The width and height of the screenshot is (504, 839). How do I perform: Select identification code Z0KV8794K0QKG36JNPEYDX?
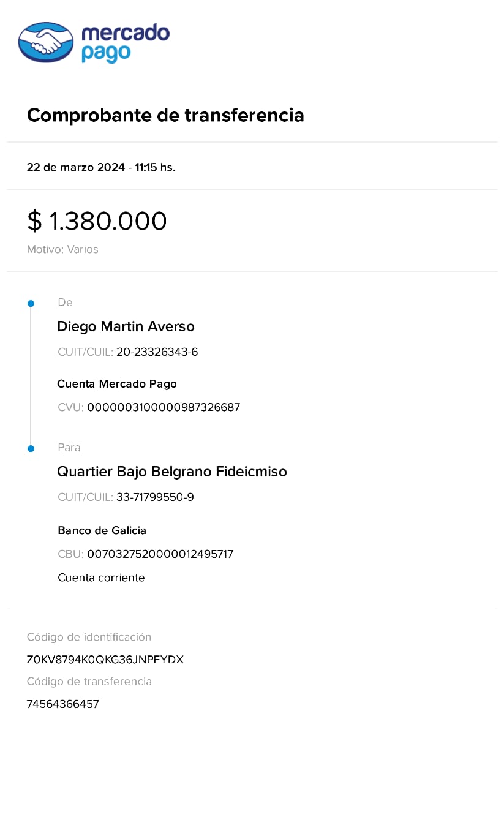coord(105,660)
